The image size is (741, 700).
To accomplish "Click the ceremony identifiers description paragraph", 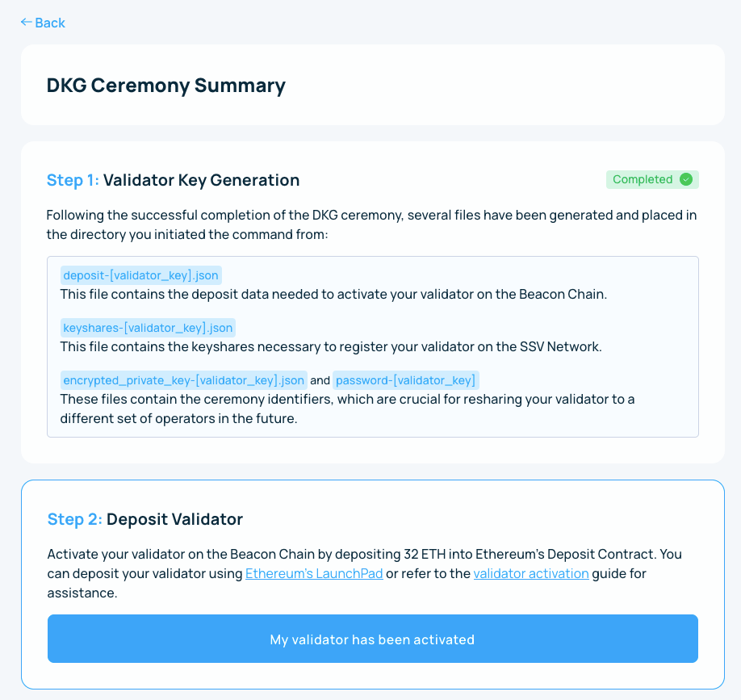I will [347, 409].
